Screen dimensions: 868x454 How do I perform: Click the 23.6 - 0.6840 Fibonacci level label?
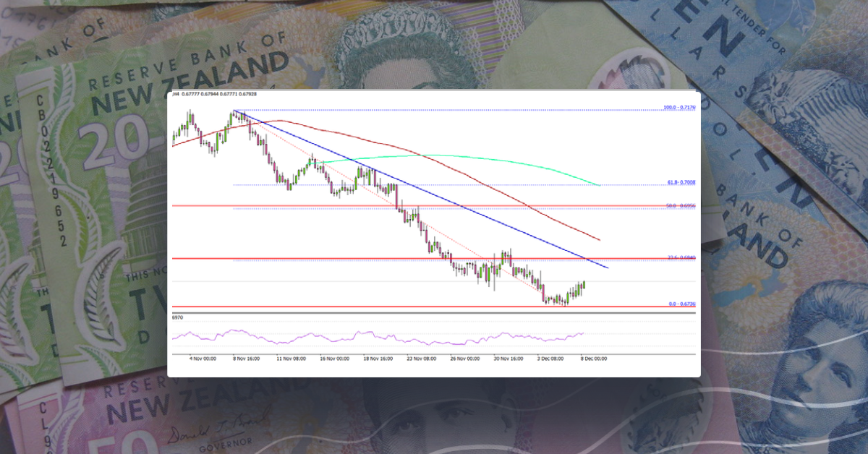pyautogui.click(x=681, y=256)
